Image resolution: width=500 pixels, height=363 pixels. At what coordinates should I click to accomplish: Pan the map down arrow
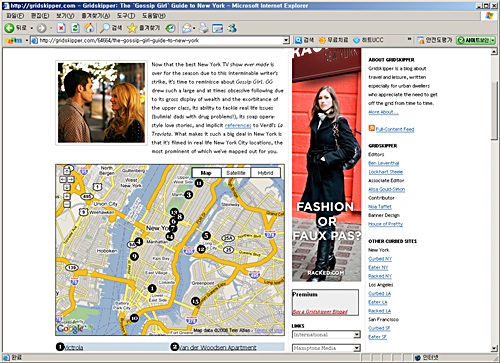coord(67,187)
